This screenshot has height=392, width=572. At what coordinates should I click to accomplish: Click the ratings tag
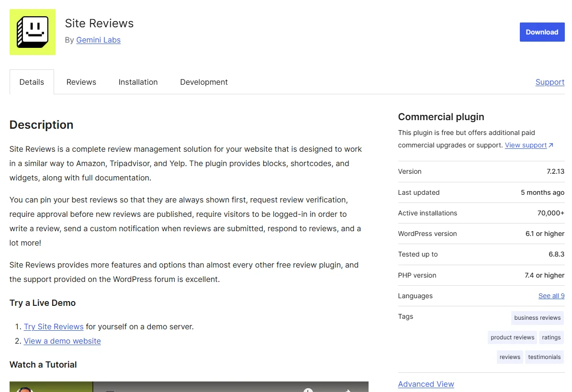(551, 337)
